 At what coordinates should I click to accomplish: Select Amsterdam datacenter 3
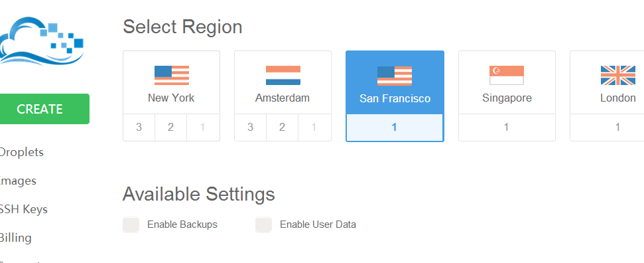coord(251,127)
